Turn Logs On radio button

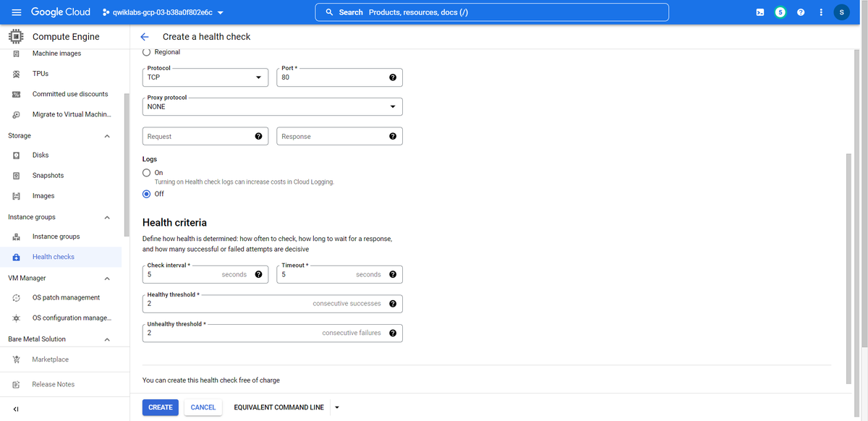[x=147, y=173]
